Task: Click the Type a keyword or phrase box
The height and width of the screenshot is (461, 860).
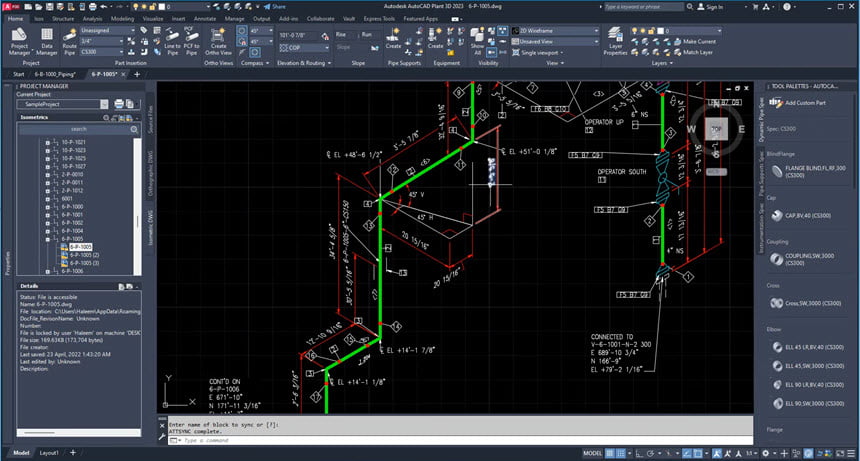Action: click(x=644, y=7)
